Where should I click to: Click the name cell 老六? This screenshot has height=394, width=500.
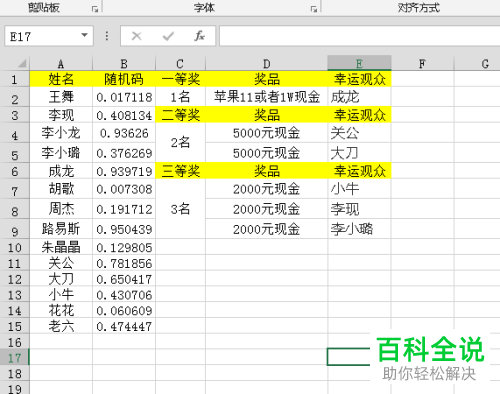coord(61,326)
